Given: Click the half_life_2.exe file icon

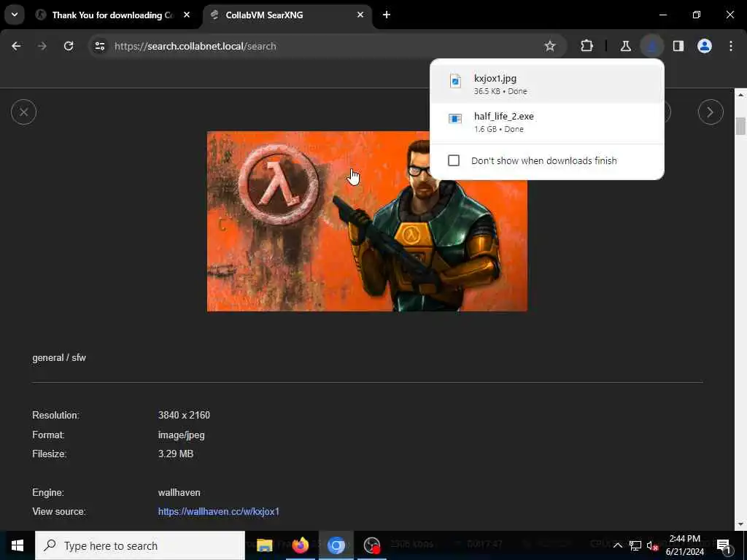Looking at the screenshot, I should tap(455, 119).
